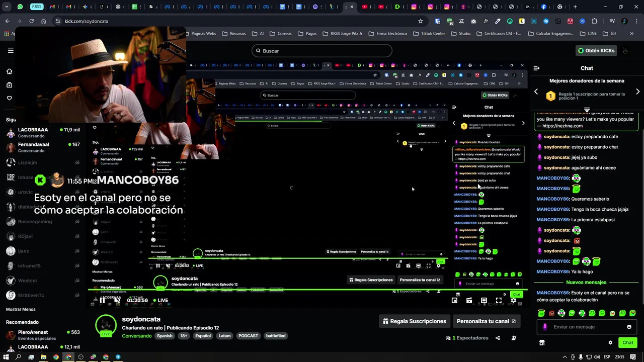Open Chrome extensions puzzle icon
This screenshot has width=644, height=362.
594,21
